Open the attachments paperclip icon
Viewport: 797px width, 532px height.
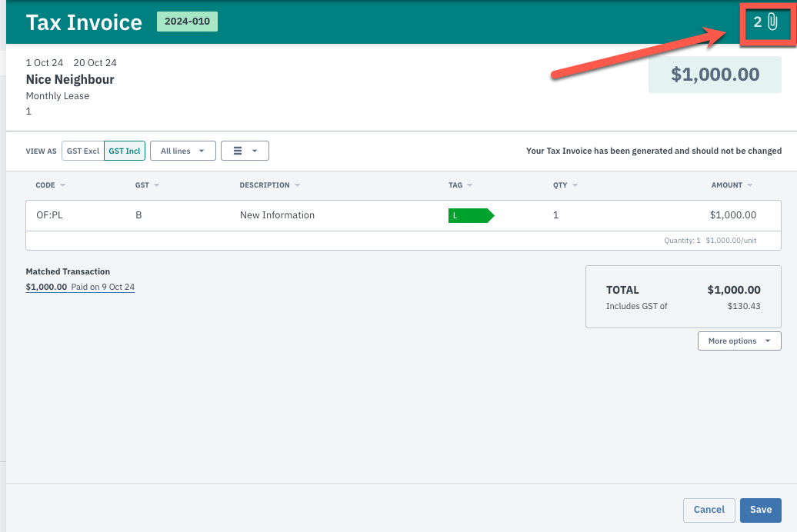click(x=772, y=22)
